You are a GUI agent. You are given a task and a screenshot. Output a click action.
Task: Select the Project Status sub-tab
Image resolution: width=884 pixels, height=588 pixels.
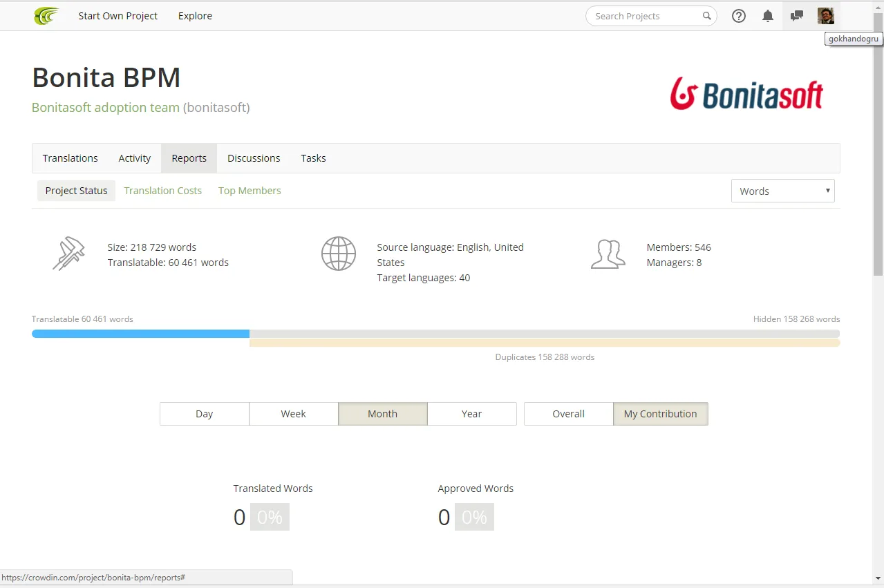point(77,191)
